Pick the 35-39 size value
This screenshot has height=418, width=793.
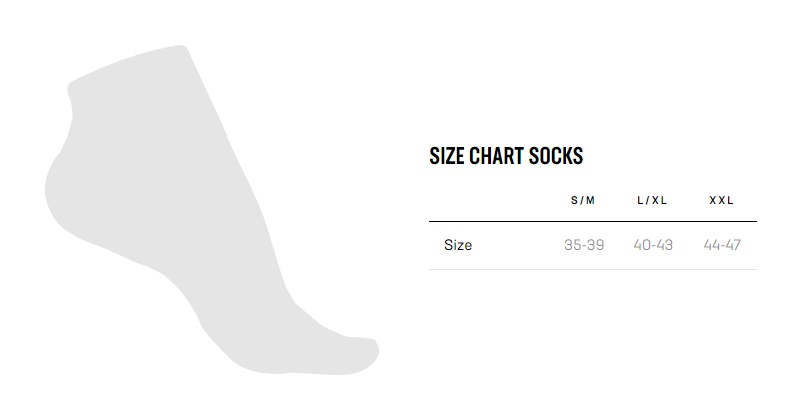pyautogui.click(x=584, y=245)
